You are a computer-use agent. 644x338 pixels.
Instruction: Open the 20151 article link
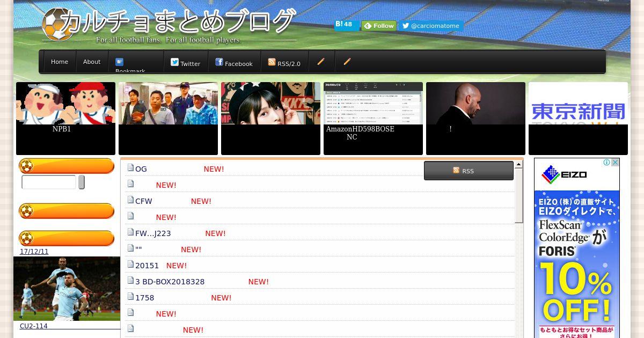[x=147, y=266]
